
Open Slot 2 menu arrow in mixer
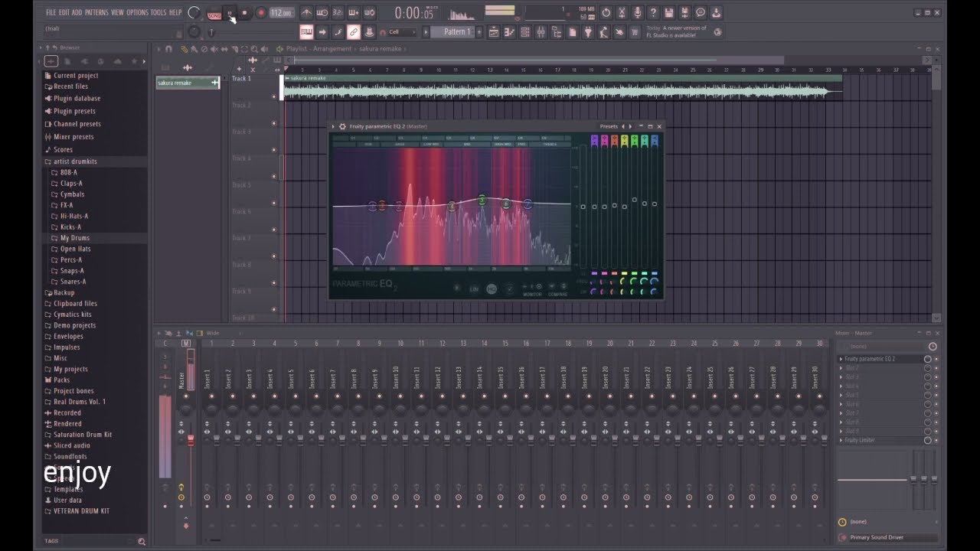(x=841, y=368)
